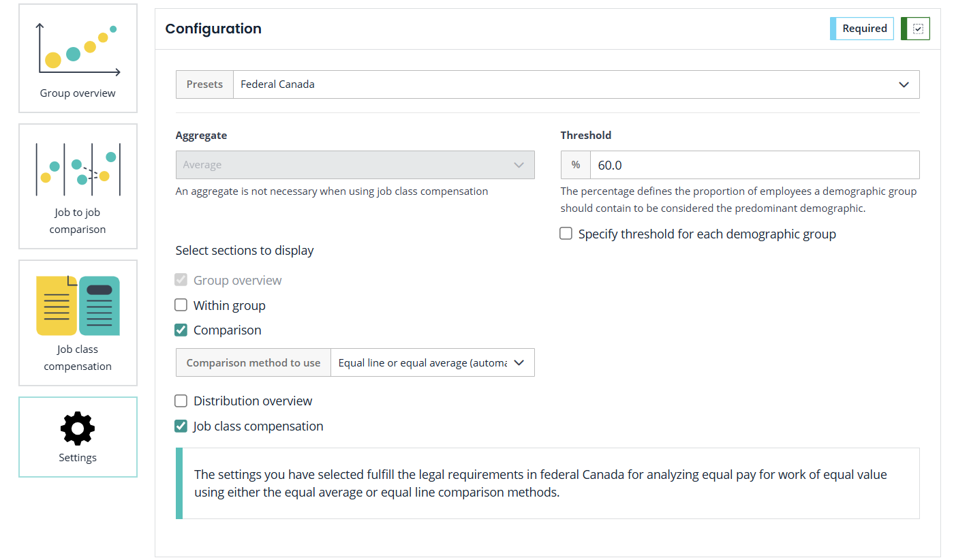954x560 pixels.
Task: Expand the Comparison method to use dropdown
Action: [432, 363]
